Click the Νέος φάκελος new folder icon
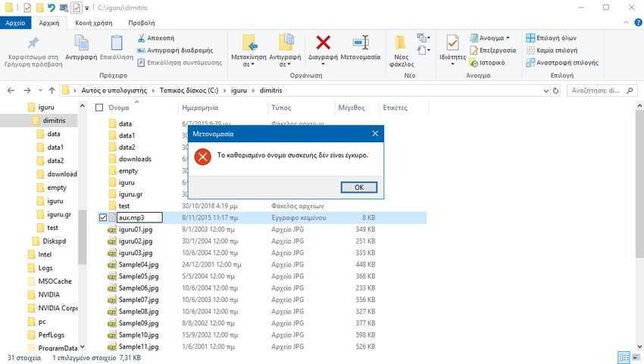Screen dimensions: 644x364 pos(401,43)
